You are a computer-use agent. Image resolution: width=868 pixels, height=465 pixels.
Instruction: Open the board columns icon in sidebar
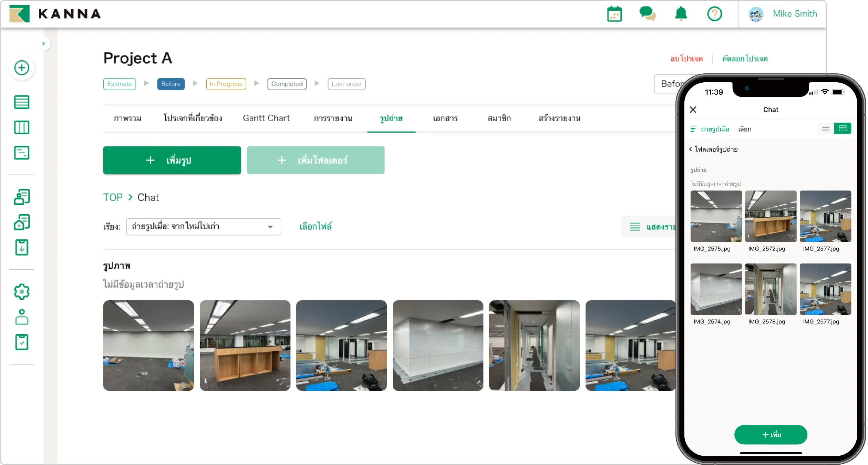(22, 127)
